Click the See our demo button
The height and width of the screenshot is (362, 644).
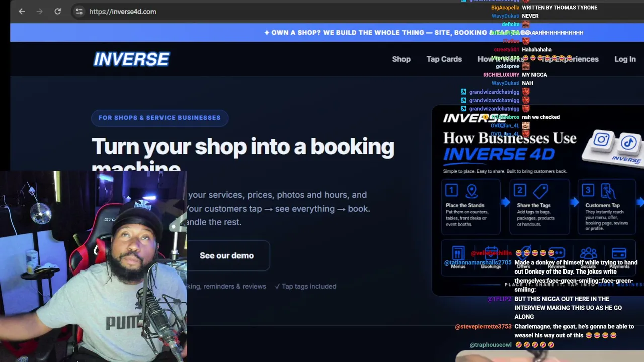226,255
